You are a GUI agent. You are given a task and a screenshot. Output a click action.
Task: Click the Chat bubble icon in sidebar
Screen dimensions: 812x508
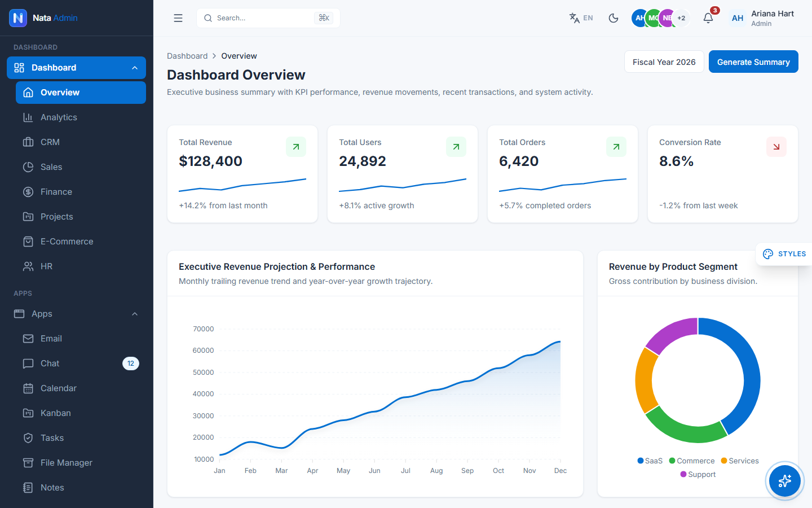(x=28, y=364)
